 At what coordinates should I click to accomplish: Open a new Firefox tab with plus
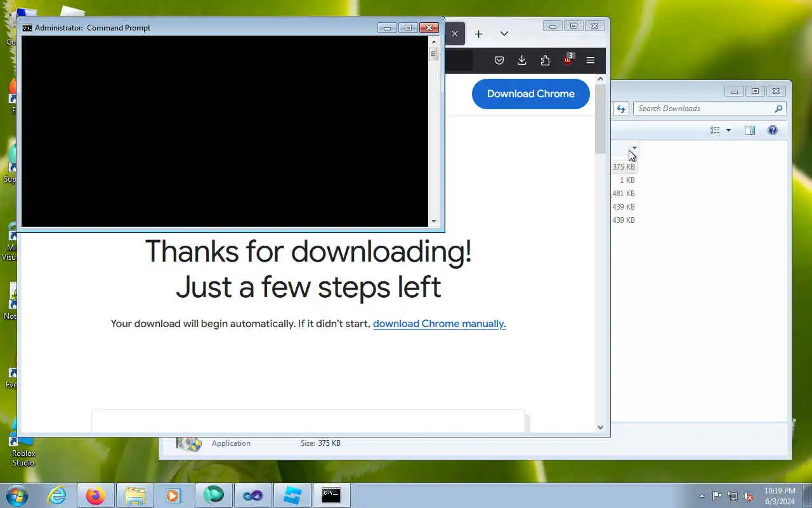(x=479, y=34)
